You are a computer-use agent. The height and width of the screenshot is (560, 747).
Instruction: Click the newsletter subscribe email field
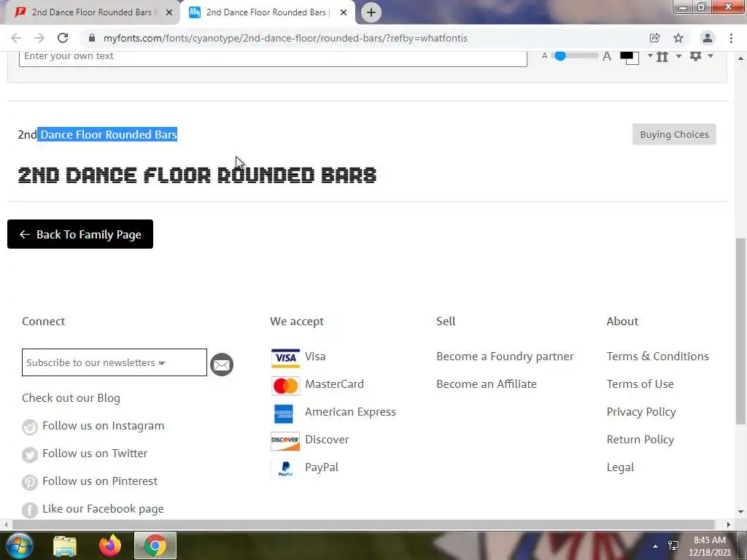(115, 362)
